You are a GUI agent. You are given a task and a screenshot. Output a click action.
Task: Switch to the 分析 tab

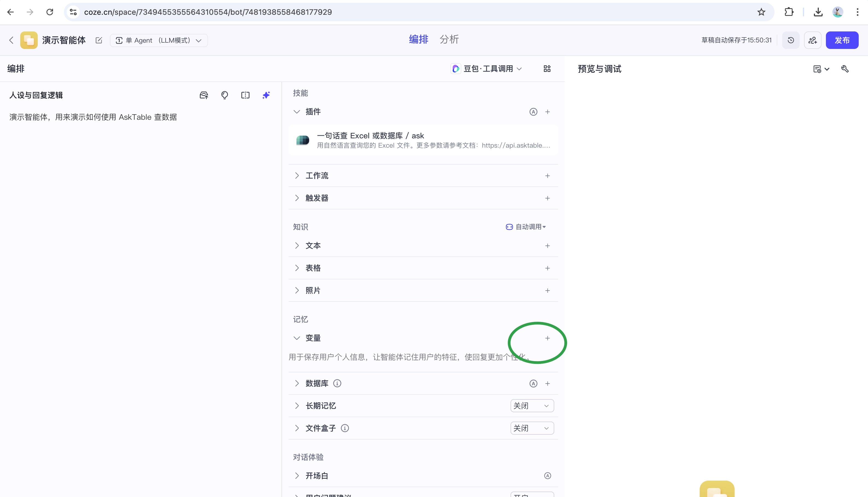point(449,39)
